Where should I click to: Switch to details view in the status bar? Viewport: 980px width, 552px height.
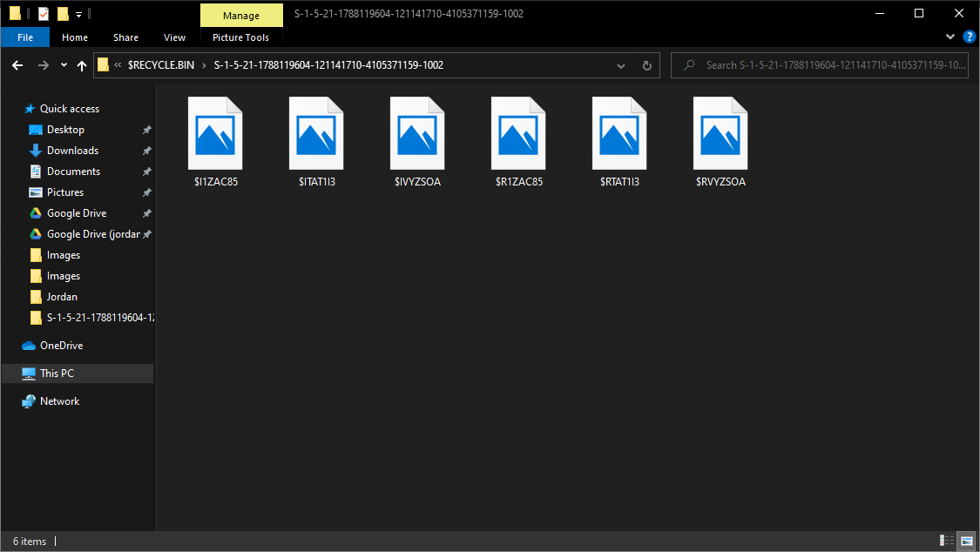click(946, 541)
